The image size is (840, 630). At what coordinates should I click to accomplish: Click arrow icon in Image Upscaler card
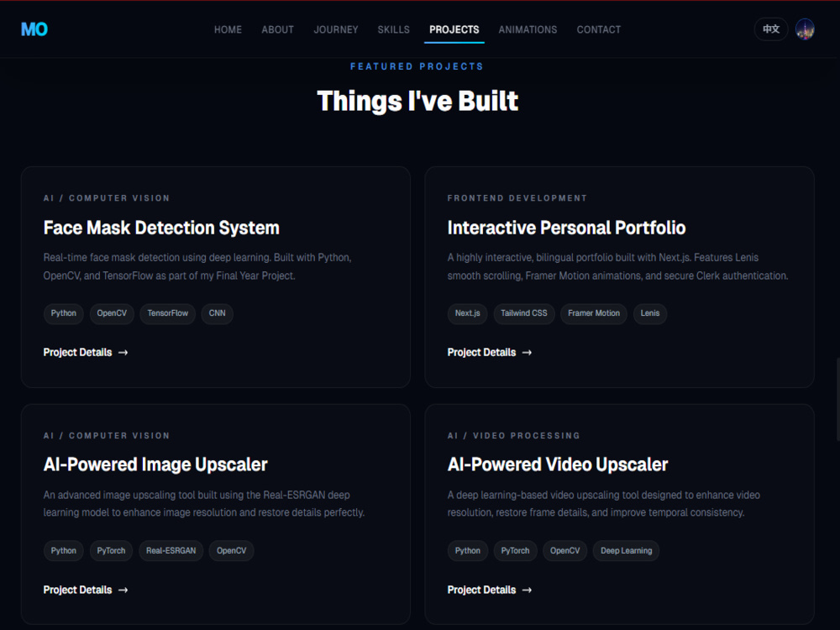click(123, 590)
